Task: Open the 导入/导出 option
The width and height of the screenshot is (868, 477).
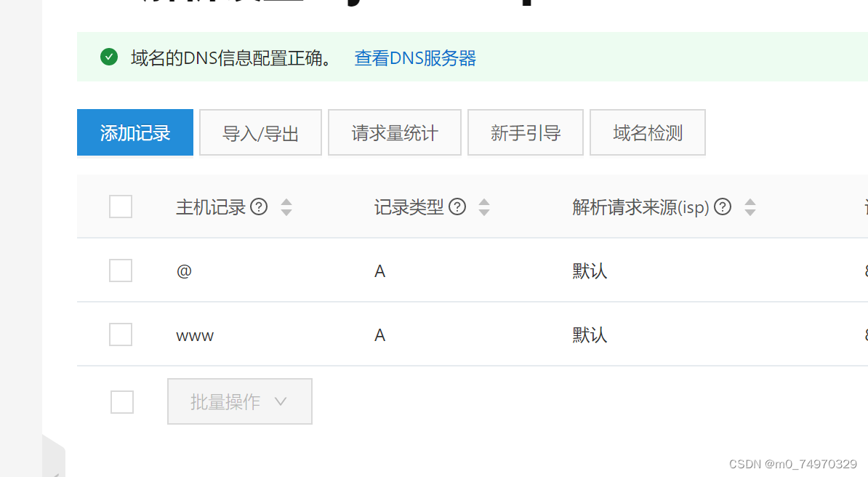Action: point(260,132)
